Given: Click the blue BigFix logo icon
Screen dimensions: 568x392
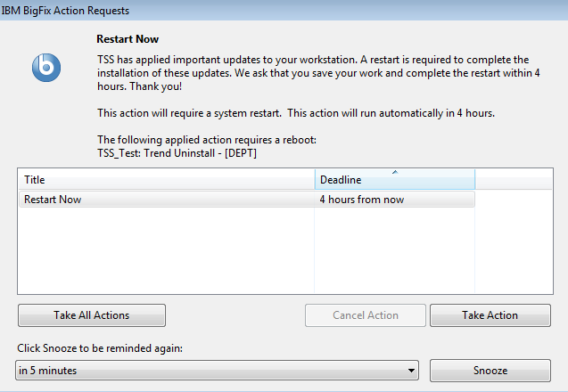Looking at the screenshot, I should tap(46, 68).
